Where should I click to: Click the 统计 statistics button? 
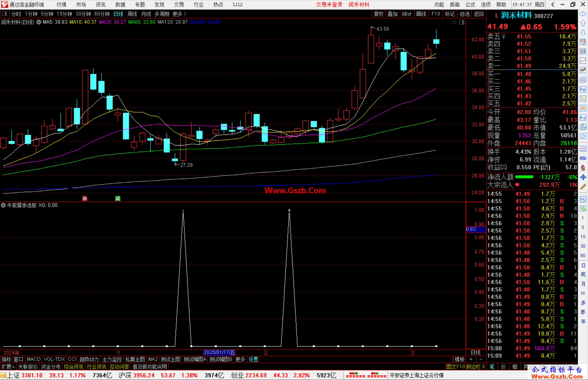[x=407, y=14]
